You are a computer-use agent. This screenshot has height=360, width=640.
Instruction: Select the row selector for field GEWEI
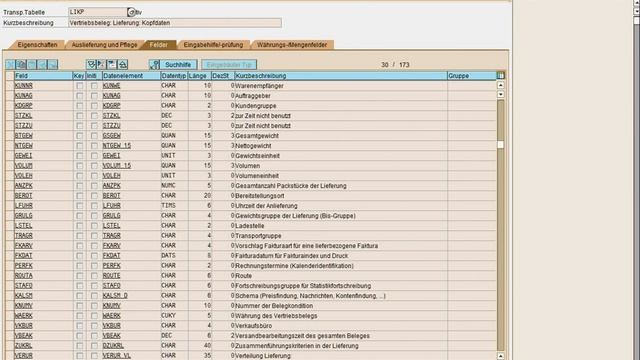coord(10,156)
